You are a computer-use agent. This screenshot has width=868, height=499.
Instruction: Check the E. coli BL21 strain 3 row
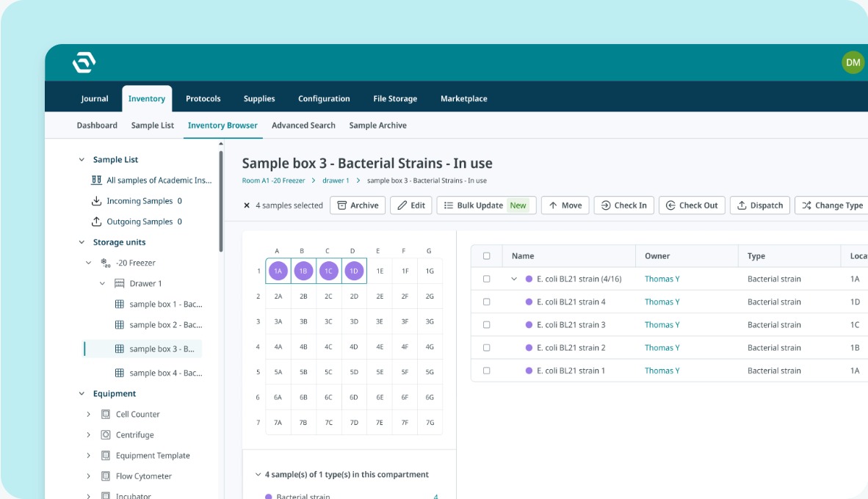pyautogui.click(x=487, y=325)
